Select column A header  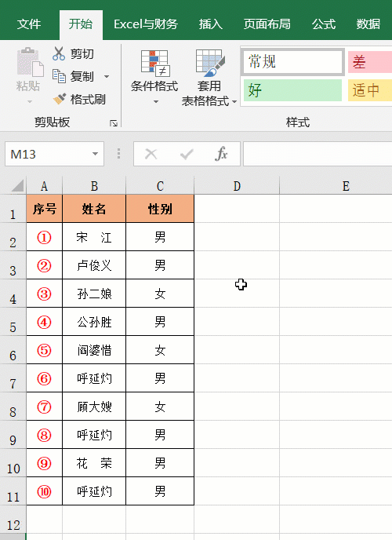[45, 186]
